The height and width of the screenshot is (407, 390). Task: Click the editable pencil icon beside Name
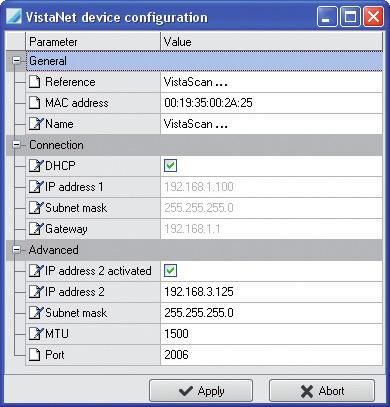tap(36, 124)
